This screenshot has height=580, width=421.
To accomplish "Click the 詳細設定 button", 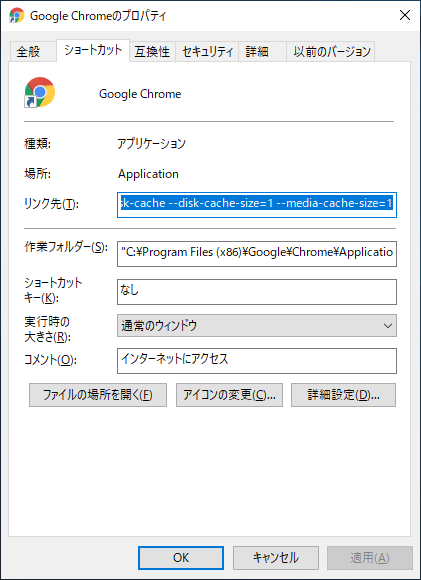I will [343, 395].
